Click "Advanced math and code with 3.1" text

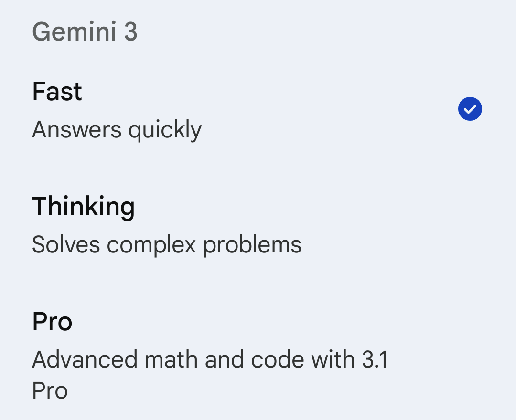(x=209, y=359)
